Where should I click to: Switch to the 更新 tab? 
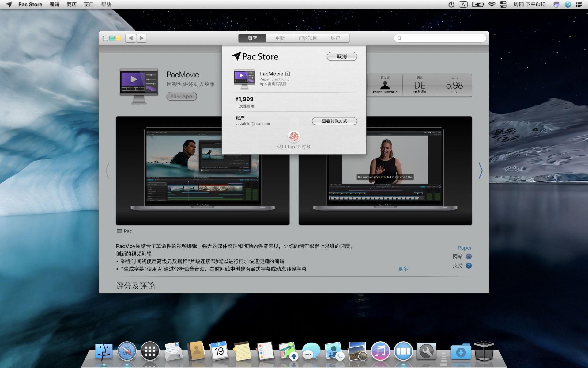point(280,38)
